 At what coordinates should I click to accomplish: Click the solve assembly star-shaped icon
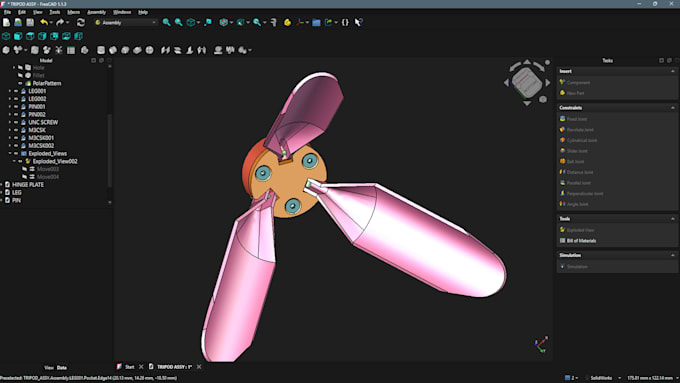click(x=59, y=50)
